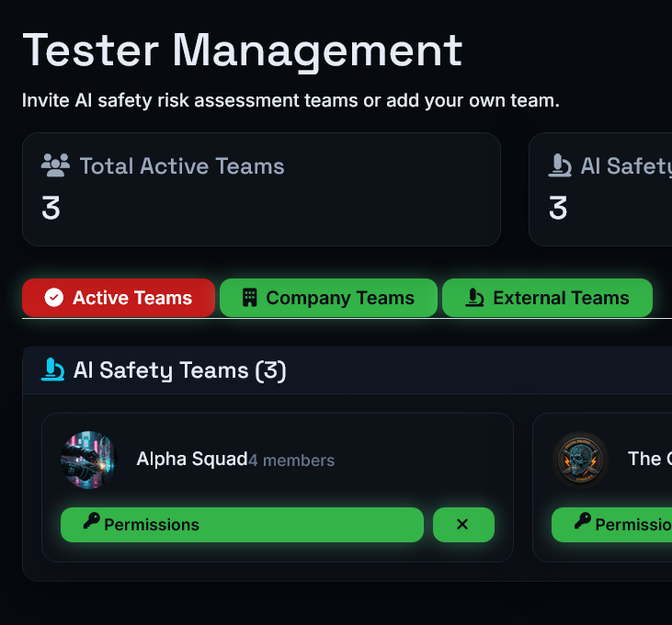Viewport: 672px width, 625px height.
Task: Click the skull logo team avatar
Action: pyautogui.click(x=580, y=460)
